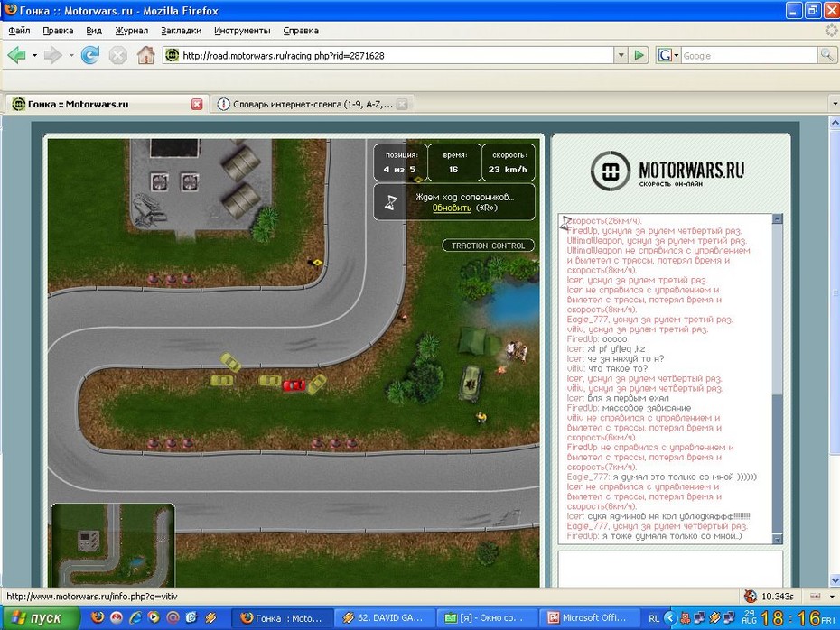Click the пуск Start button
The height and width of the screenshot is (630, 840).
(40, 618)
